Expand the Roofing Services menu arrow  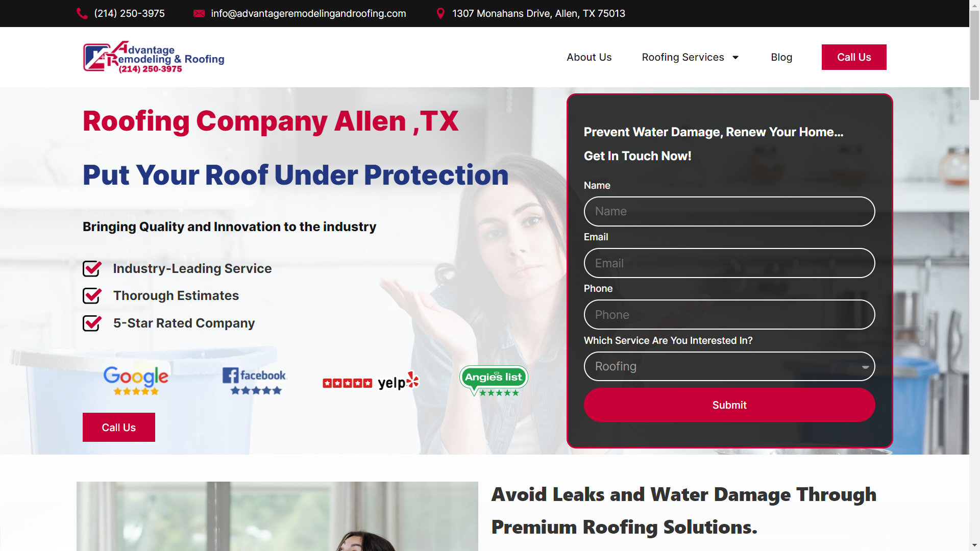tap(736, 57)
